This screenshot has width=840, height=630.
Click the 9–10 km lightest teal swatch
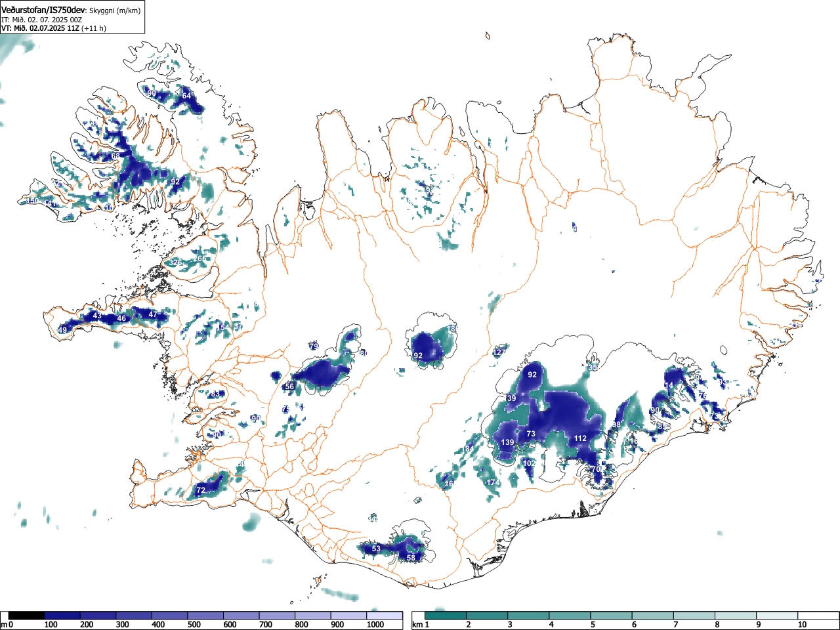(778, 616)
